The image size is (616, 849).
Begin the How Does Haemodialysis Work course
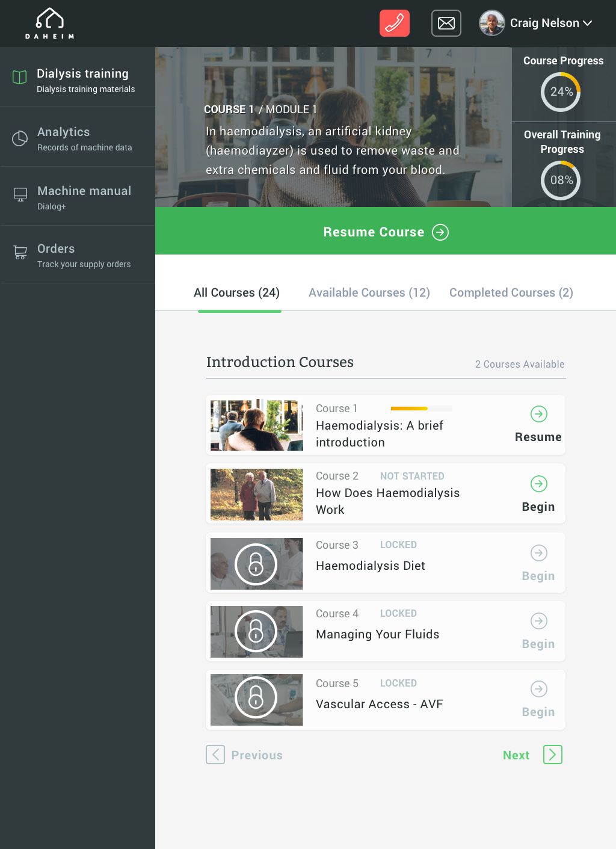538,484
